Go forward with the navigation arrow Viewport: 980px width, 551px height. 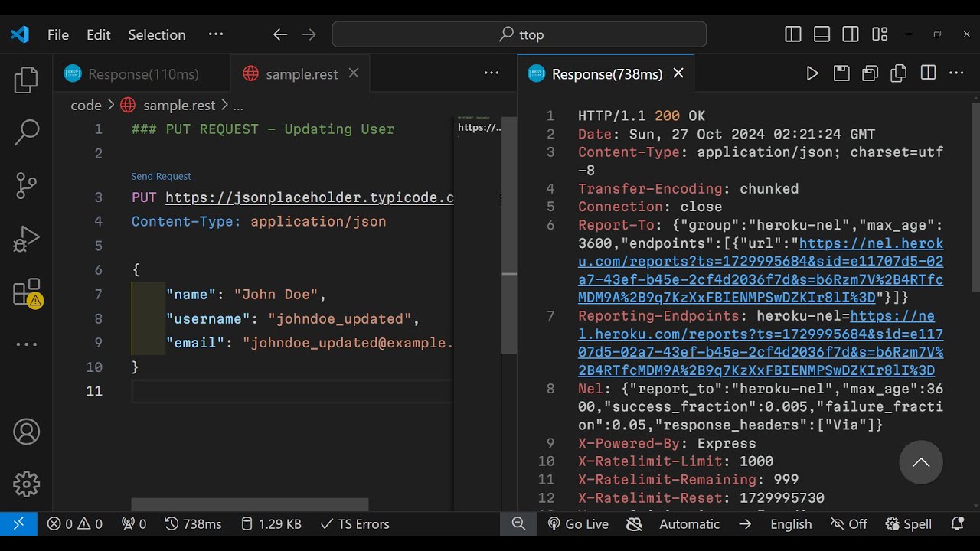click(x=309, y=34)
